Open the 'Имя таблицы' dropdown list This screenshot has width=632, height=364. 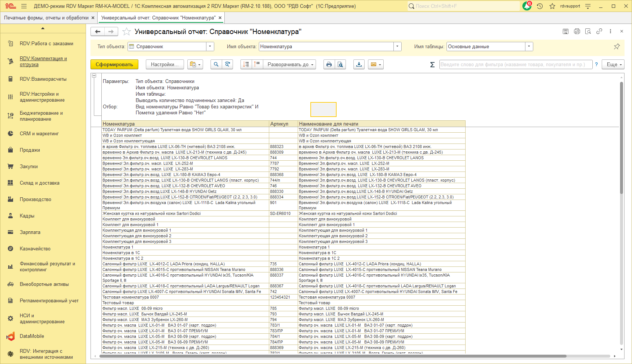pos(529,46)
